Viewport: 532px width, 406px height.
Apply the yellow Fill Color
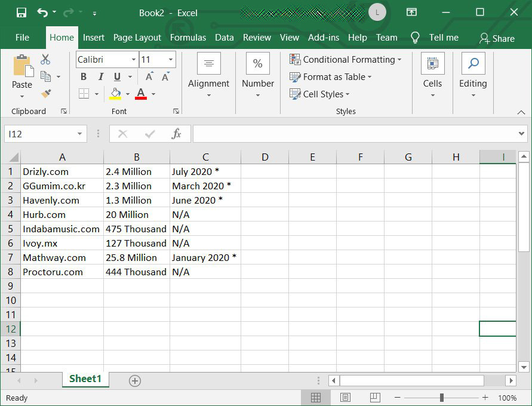(x=116, y=93)
